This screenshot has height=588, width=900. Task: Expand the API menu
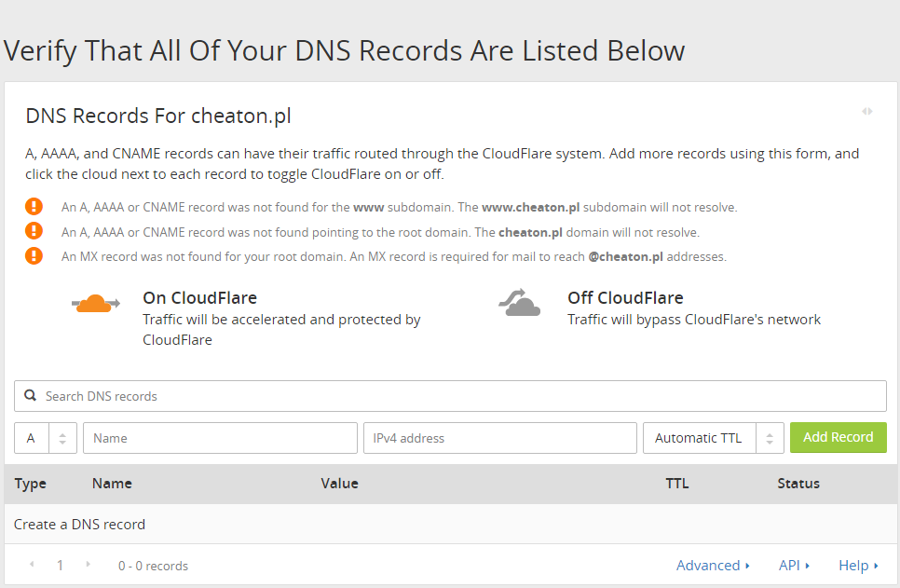click(x=794, y=566)
